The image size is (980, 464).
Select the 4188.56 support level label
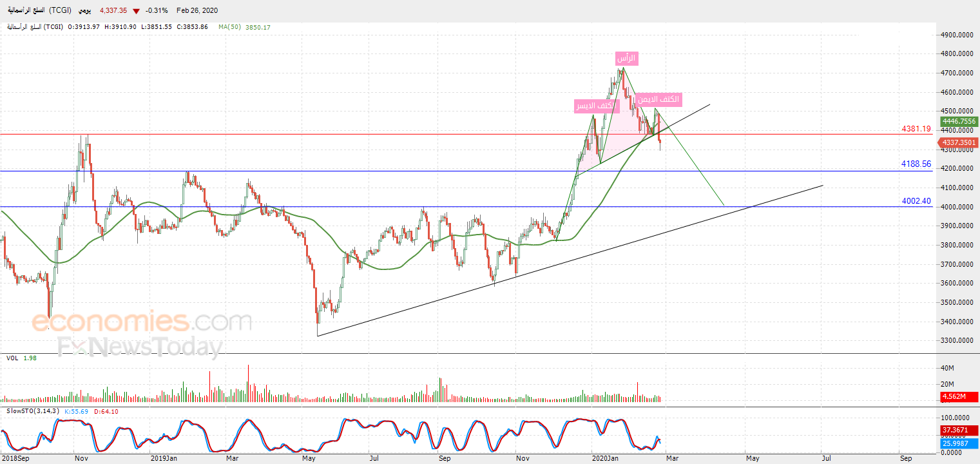[x=916, y=164]
